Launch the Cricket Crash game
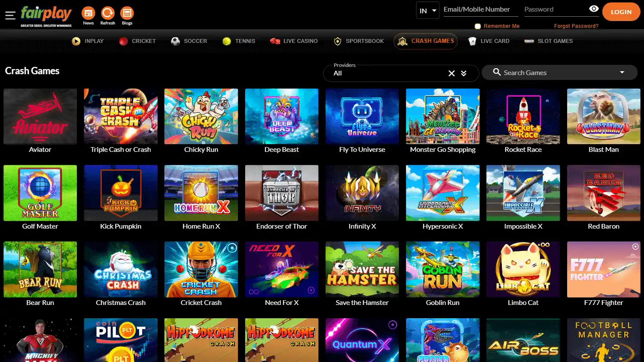The height and width of the screenshot is (362, 644). [x=201, y=269]
